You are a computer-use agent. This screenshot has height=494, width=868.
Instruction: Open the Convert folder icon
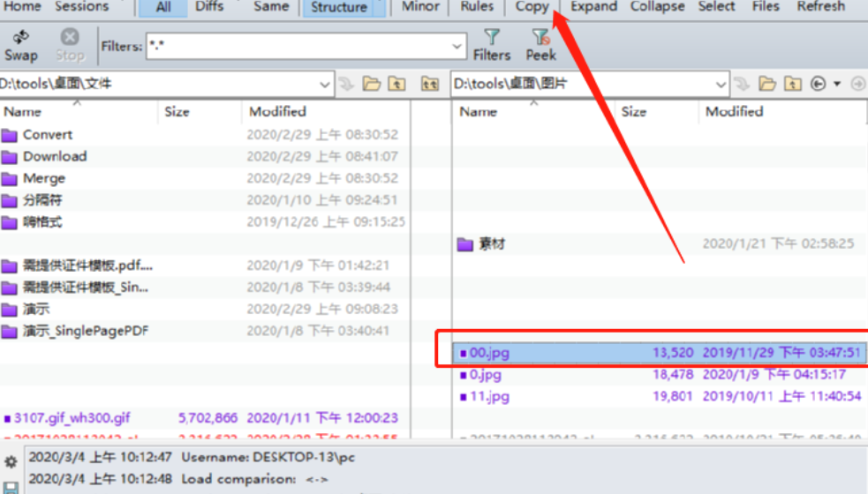pos(10,135)
